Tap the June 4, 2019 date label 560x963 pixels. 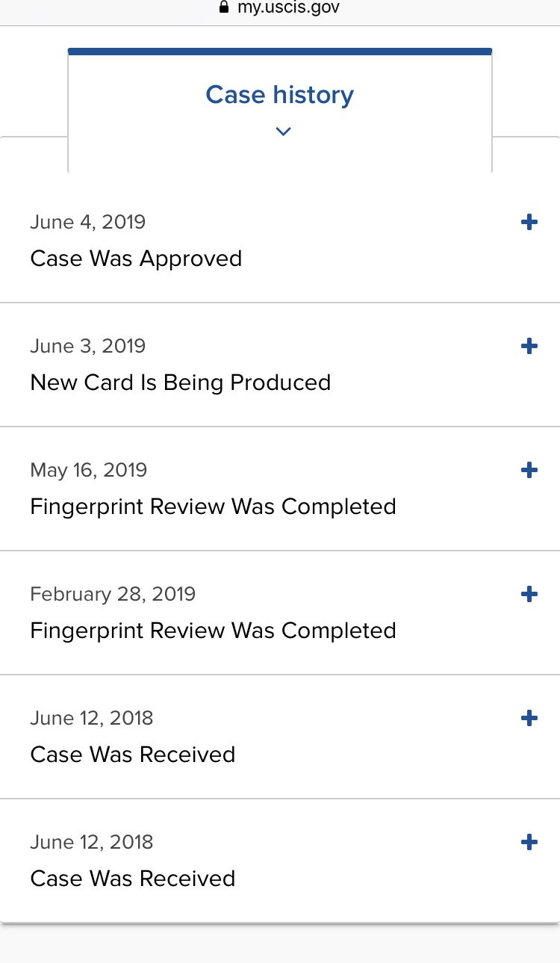[87, 222]
